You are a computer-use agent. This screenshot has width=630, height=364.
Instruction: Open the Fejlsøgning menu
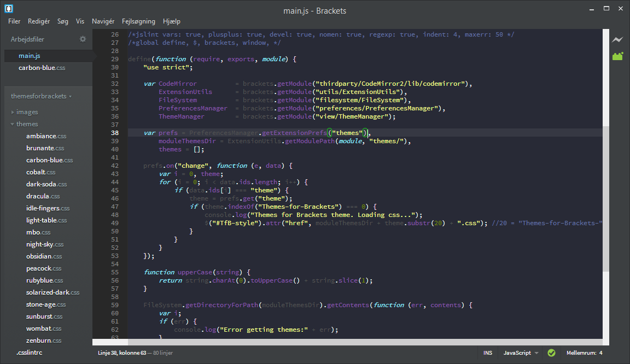tap(138, 21)
